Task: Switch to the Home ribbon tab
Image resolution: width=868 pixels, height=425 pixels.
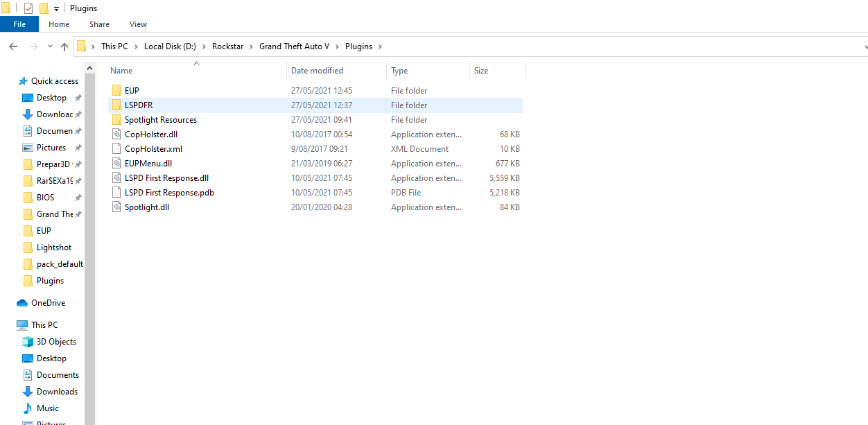Action: 59,24
